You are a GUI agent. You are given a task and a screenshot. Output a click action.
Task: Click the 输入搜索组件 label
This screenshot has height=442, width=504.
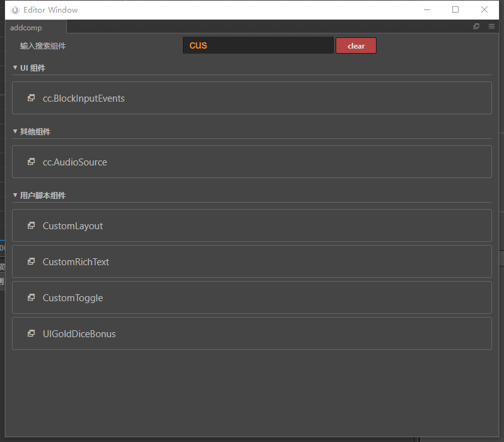tap(43, 46)
